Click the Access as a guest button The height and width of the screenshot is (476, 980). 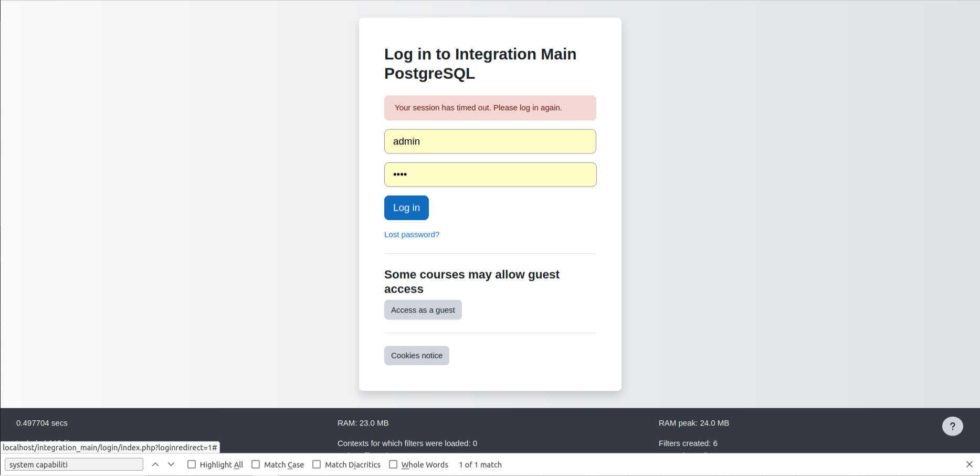pos(423,310)
